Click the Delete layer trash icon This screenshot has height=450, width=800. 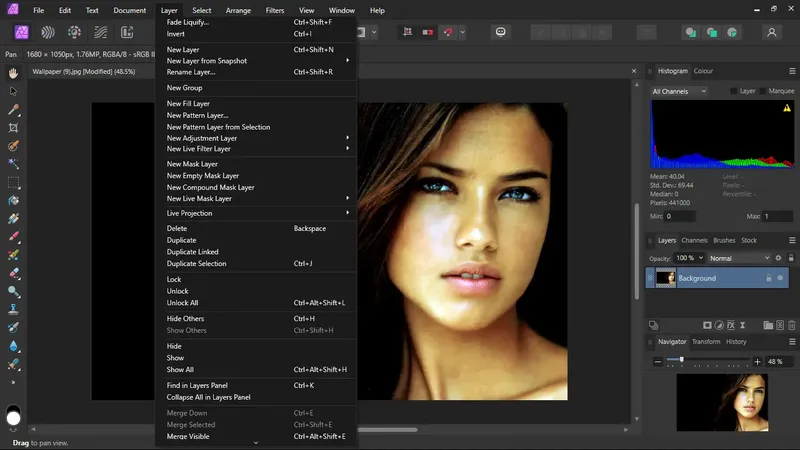[x=792, y=325]
